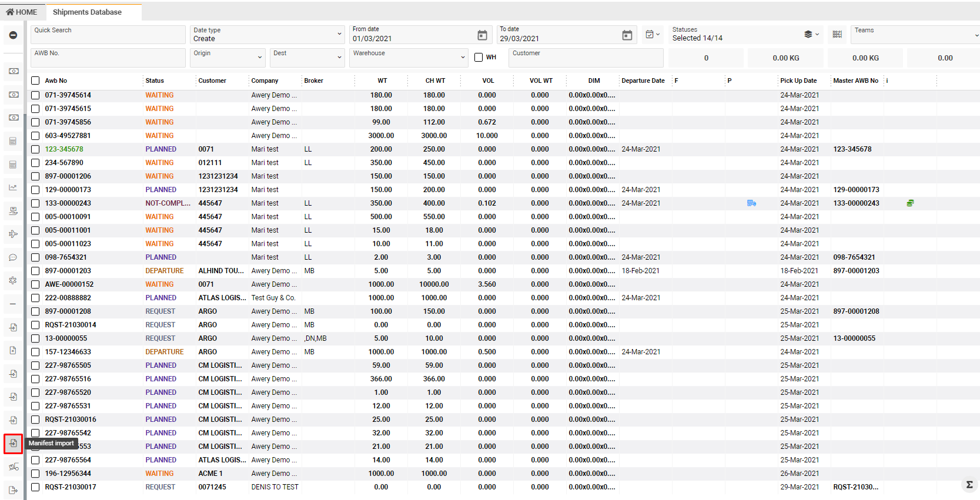This screenshot has width=980, height=500.
Task: Click the green coins icon in row 133-00000243
Action: click(910, 203)
